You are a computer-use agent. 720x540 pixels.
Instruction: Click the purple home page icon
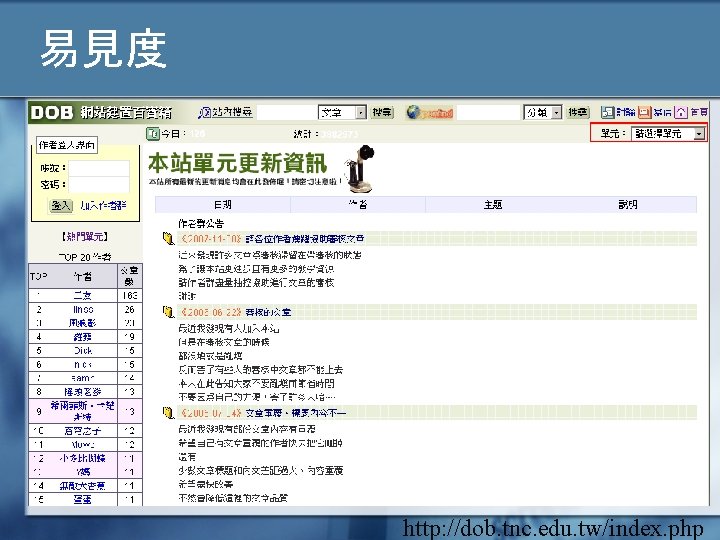pos(681,112)
